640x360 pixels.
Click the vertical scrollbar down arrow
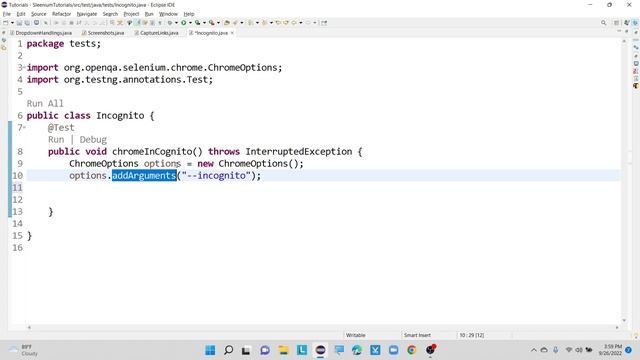click(624, 320)
